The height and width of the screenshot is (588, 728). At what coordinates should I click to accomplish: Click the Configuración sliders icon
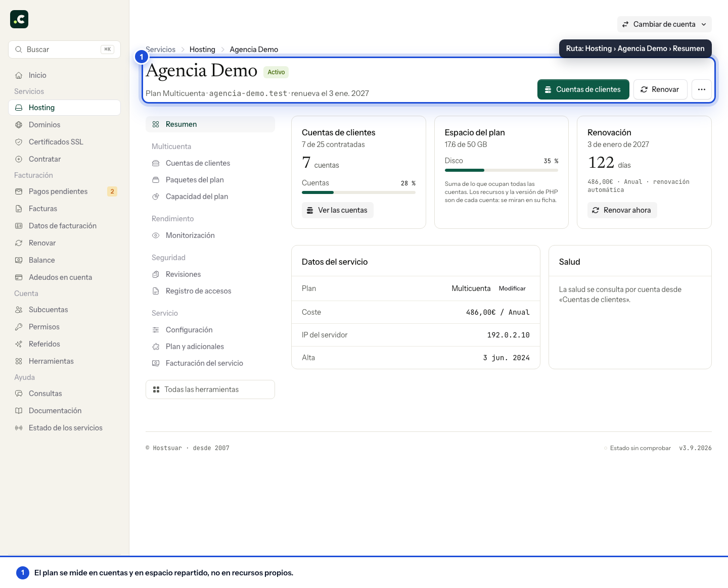coord(156,330)
